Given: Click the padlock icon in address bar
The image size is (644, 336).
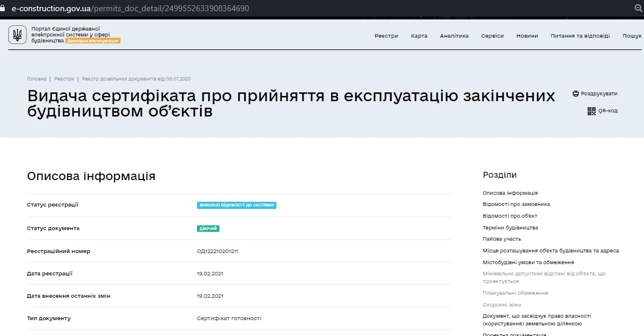Looking at the screenshot, I should [x=2, y=8].
